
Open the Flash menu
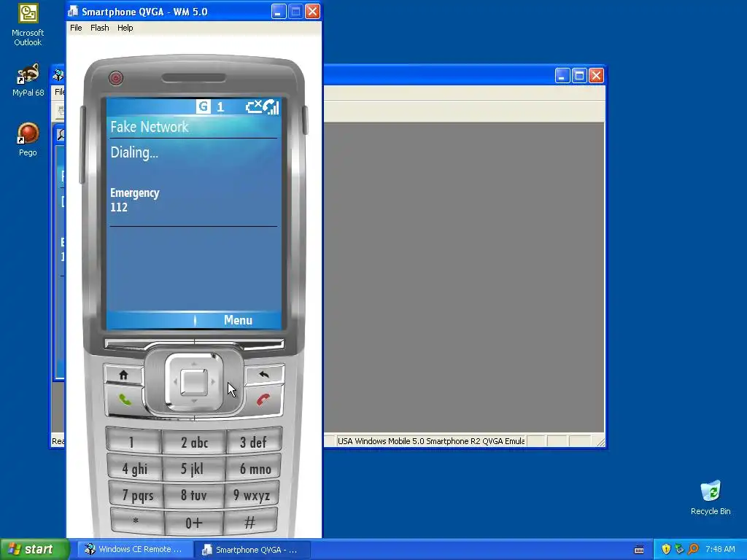coord(99,28)
